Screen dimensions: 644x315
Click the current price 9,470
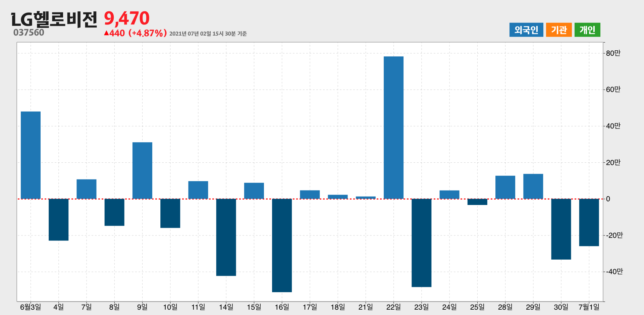[127, 18]
